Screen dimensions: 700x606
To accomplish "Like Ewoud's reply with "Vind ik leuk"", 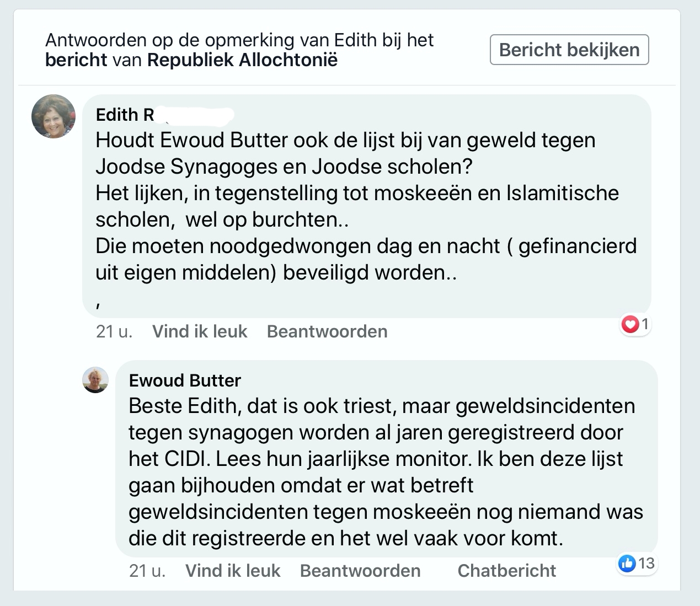I will coord(233,571).
